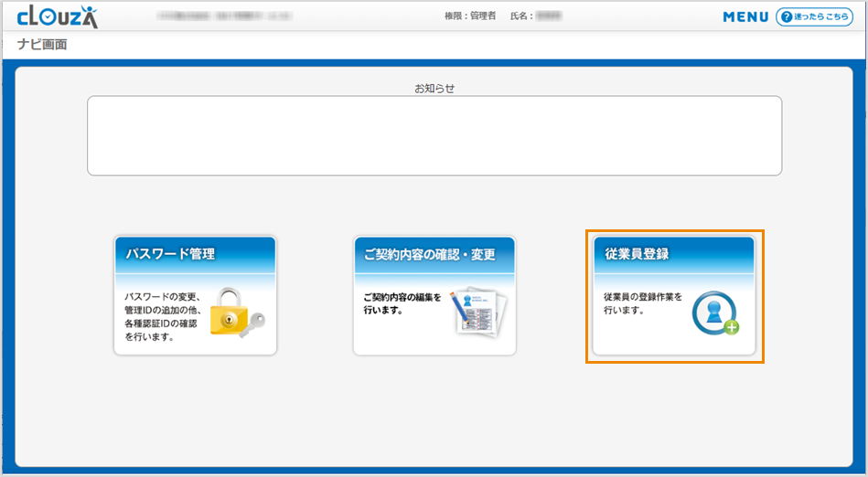868x477 pixels.
Task: Click the 迷ったらこちら help button
Action: [814, 17]
